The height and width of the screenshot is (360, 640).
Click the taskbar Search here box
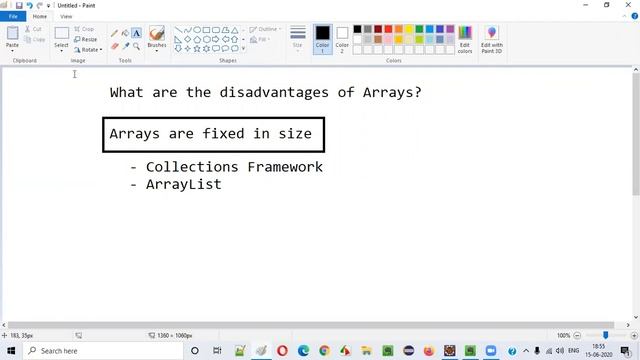[x=103, y=351]
